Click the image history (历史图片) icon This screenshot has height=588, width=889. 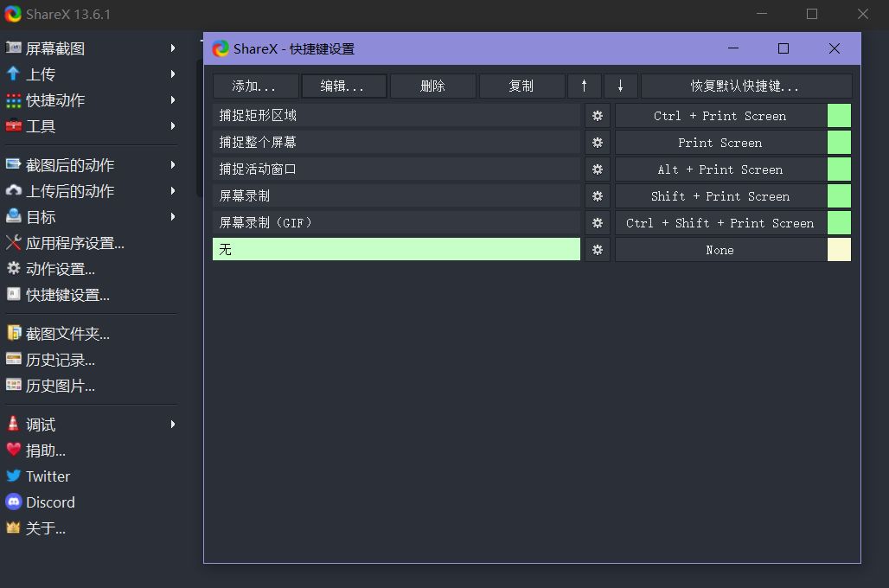(x=13, y=385)
